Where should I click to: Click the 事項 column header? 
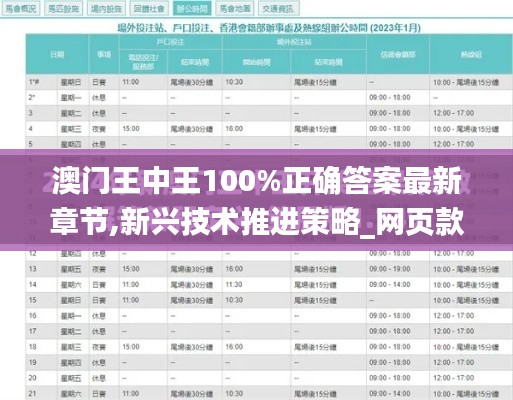[104, 54]
